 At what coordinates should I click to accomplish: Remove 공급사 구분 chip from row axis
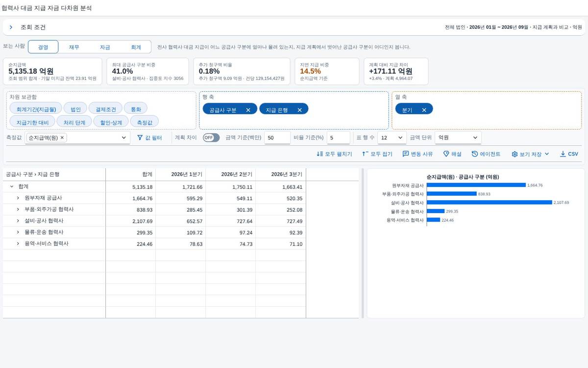pos(248,110)
